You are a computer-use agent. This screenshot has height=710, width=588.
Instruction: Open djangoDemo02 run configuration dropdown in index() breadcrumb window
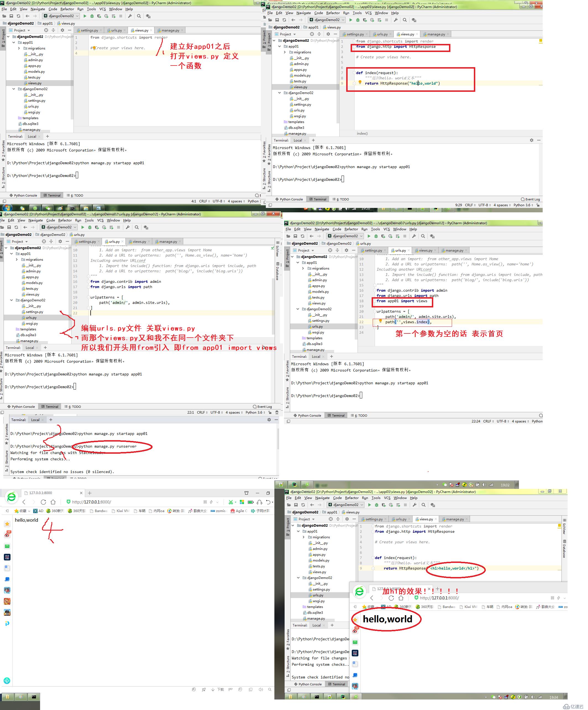[x=327, y=20]
